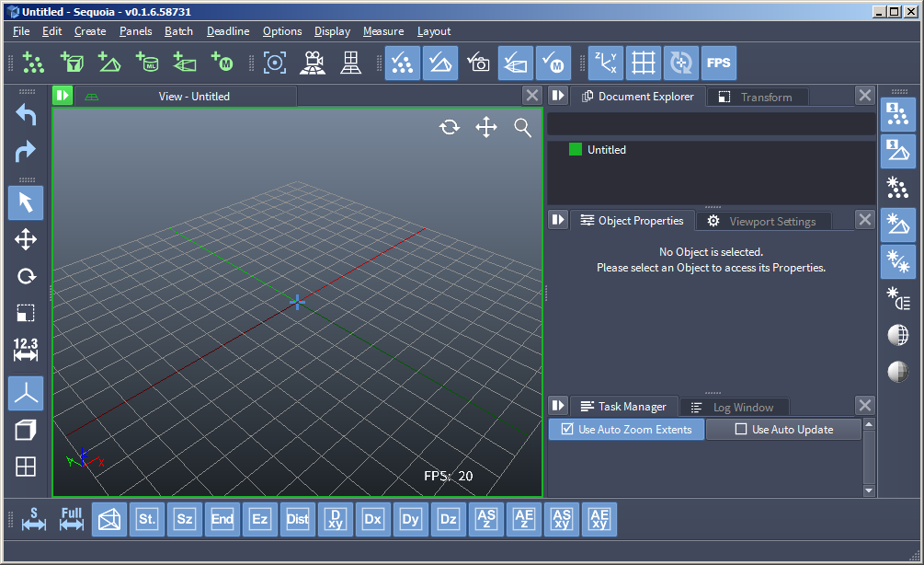Toggle measurement visibility 'M' checkmark icon
The width and height of the screenshot is (924, 565).
point(553,63)
